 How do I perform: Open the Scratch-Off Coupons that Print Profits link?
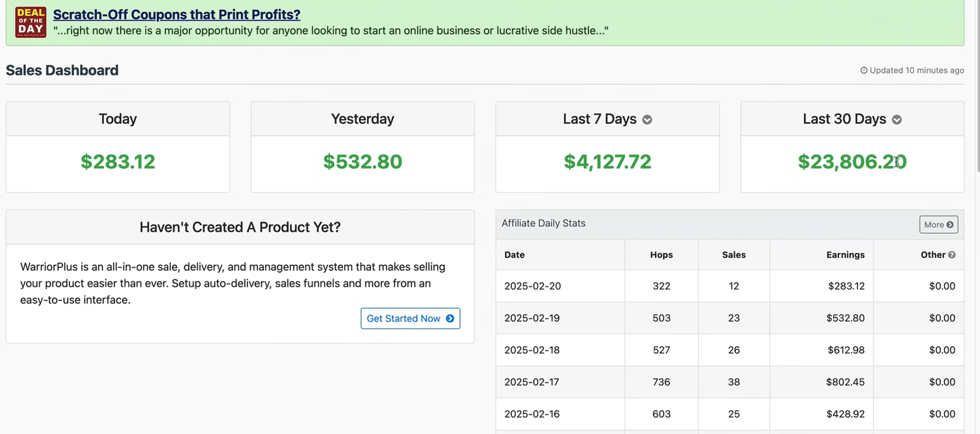(x=176, y=15)
